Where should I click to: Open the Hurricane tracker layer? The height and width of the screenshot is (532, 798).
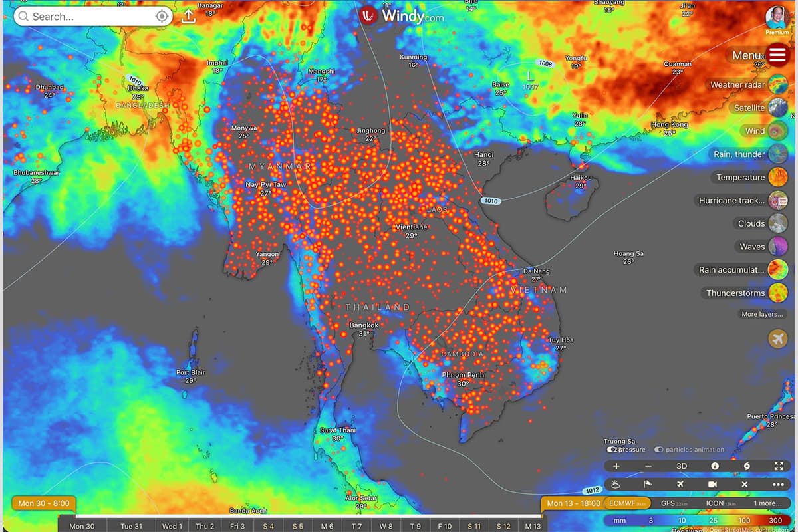click(x=777, y=200)
